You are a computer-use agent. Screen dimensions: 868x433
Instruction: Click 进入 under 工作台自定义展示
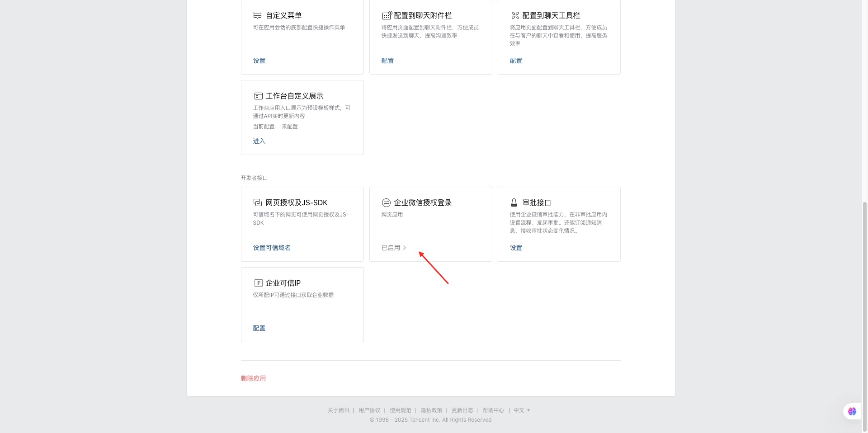click(x=259, y=141)
